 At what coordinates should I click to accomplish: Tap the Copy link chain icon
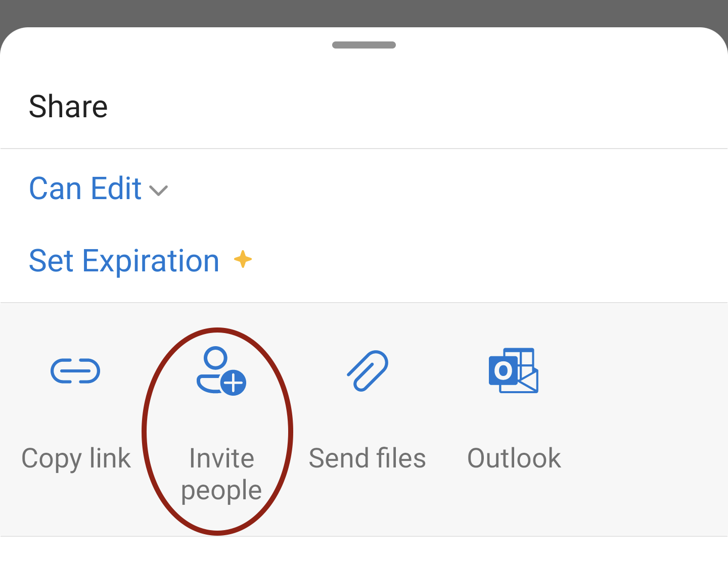75,371
